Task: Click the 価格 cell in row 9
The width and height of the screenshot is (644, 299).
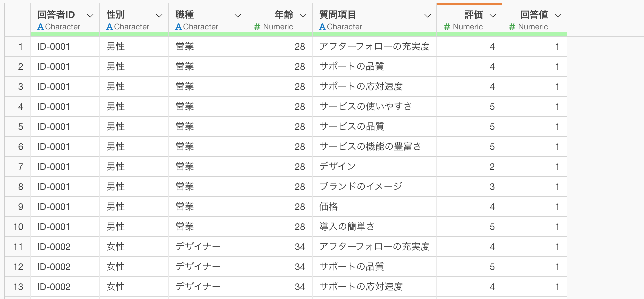Action: click(x=329, y=207)
